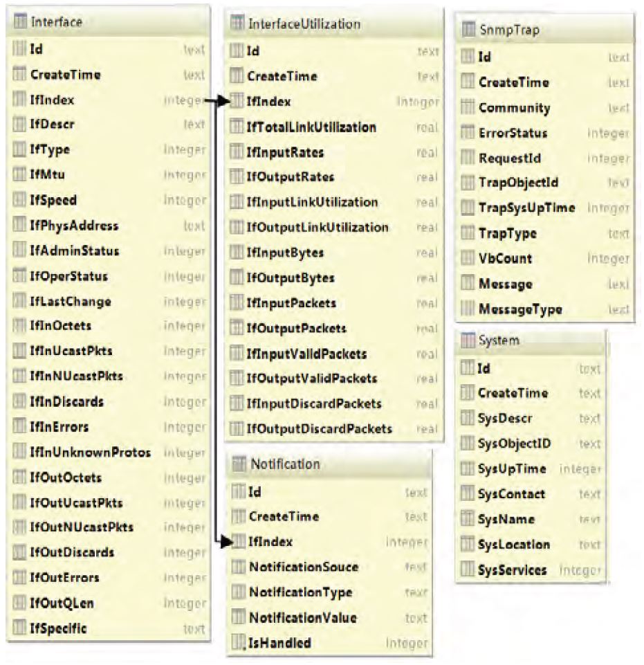Select the NotificationType column

click(x=301, y=592)
